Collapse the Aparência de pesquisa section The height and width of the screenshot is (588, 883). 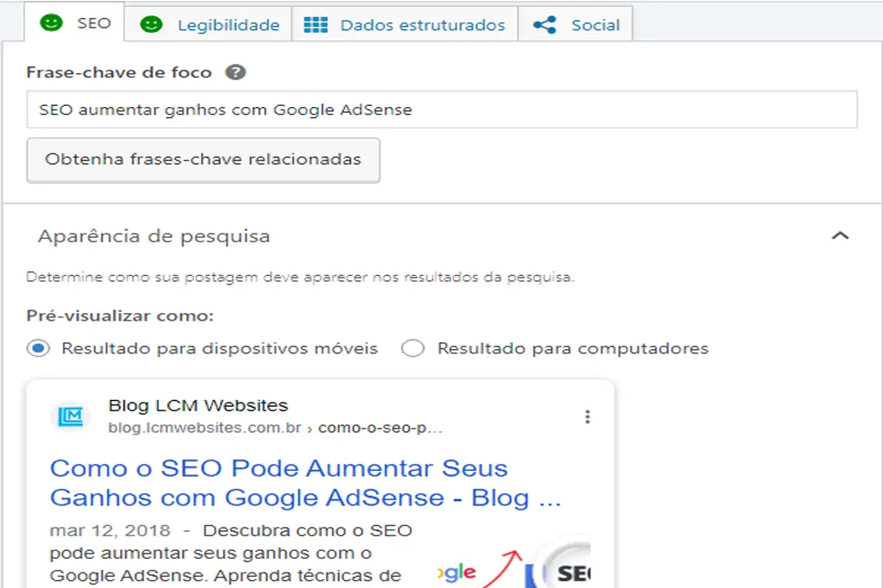[840, 235]
